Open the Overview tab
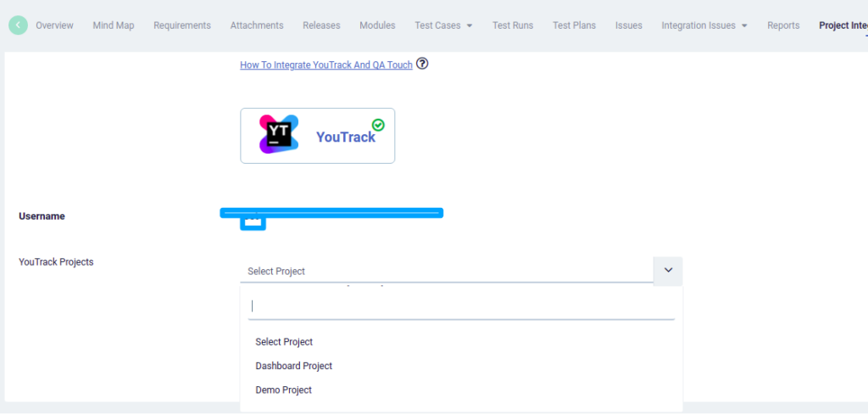Image resolution: width=868 pixels, height=415 pixels. coord(54,25)
